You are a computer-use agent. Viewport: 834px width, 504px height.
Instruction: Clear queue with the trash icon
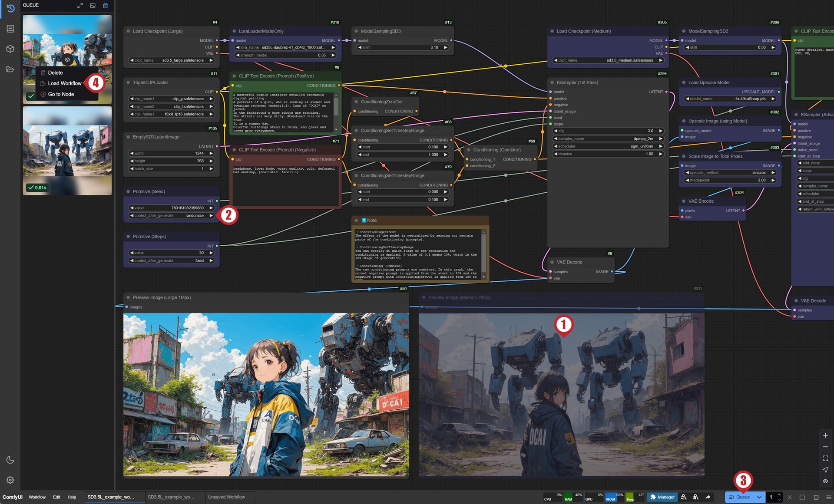tap(105, 5)
